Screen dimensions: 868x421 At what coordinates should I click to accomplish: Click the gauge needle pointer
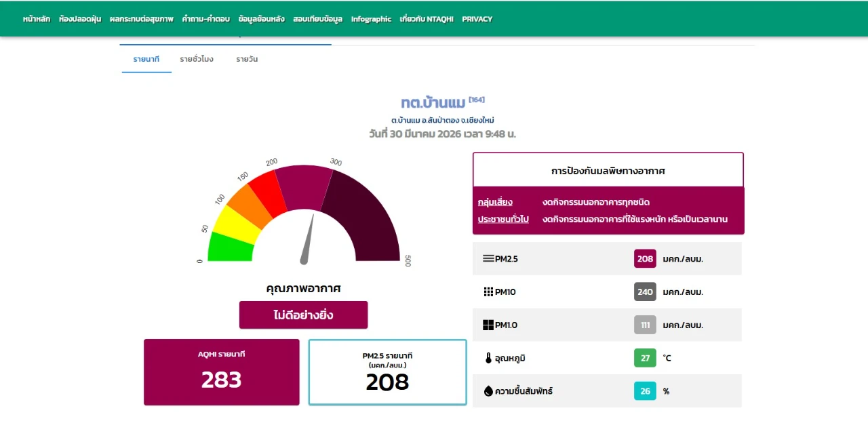(x=309, y=241)
